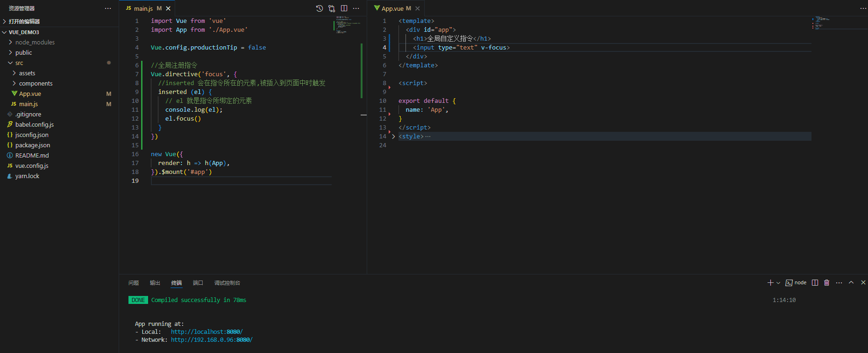
Task: Open the localhost:8080 link in the terminal
Action: (206, 332)
